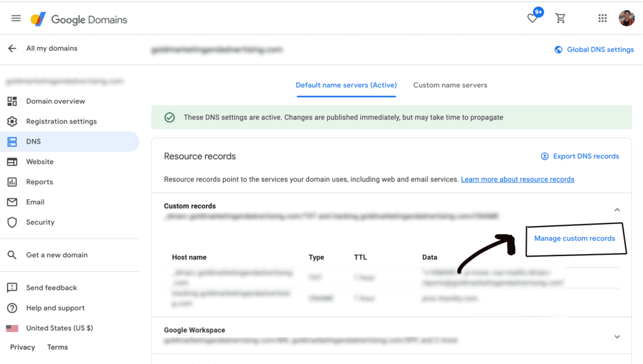The height and width of the screenshot is (364, 643).
Task: Open the Privacy link
Action: pos(23,347)
